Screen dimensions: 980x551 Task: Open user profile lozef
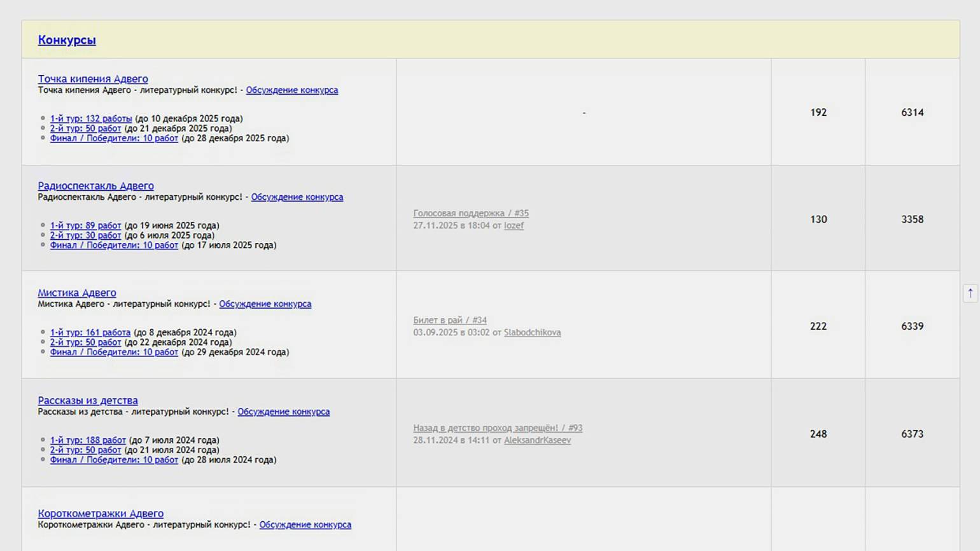[514, 225]
